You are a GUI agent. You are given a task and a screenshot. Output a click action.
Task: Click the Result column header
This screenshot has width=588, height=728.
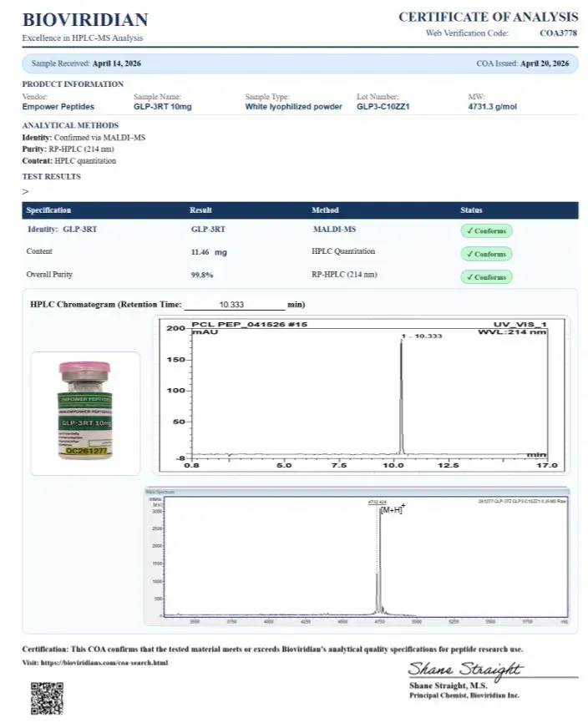[x=200, y=210]
